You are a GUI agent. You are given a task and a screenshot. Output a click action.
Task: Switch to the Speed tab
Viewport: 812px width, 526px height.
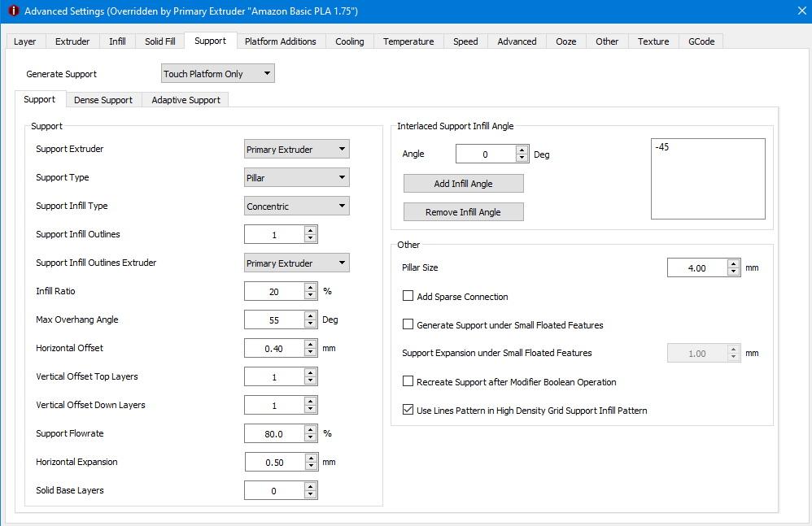click(465, 41)
